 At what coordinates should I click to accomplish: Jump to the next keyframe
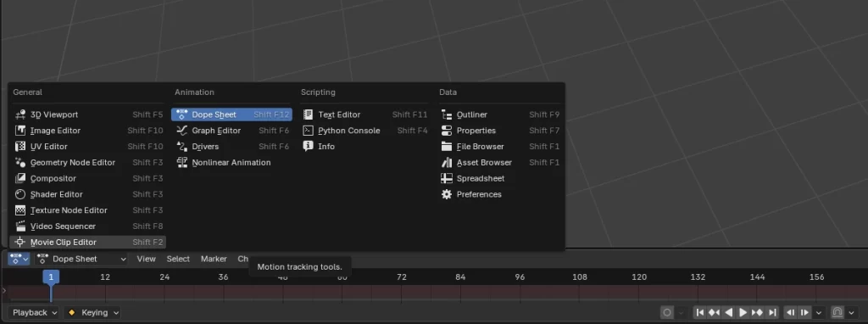tap(757, 312)
